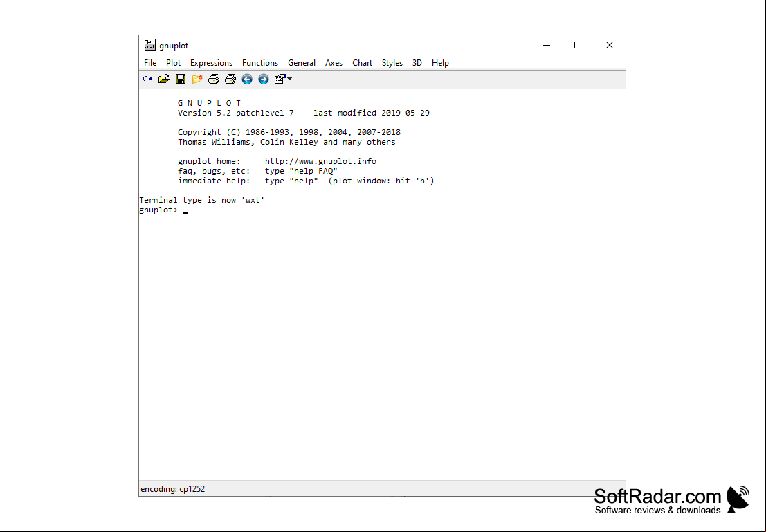Click 'Terminal type is now 'wxt'' line
766x532 pixels.
pos(202,201)
